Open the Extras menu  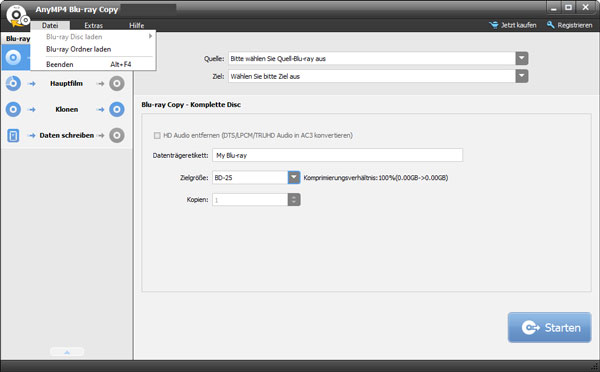(x=94, y=26)
